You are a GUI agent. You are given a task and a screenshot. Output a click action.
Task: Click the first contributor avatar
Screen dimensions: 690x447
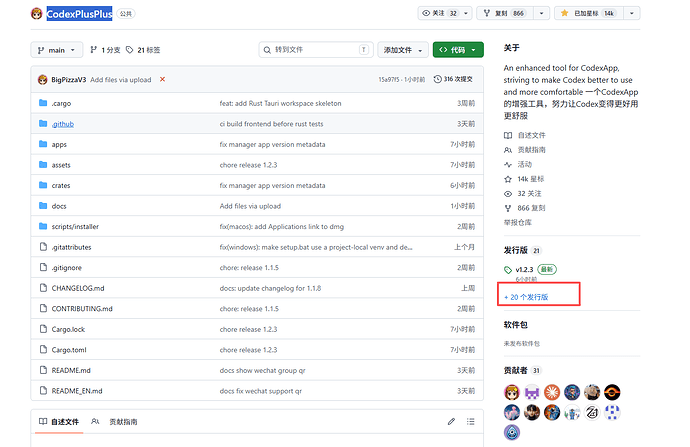(512, 392)
